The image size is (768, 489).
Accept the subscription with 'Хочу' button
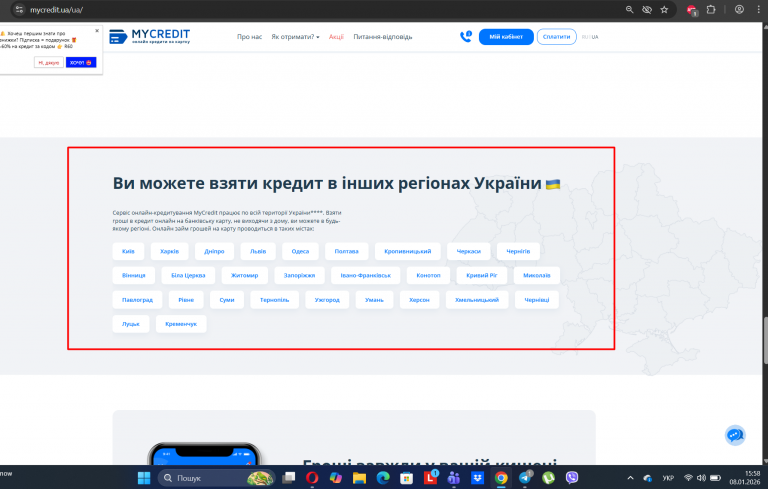(81, 63)
